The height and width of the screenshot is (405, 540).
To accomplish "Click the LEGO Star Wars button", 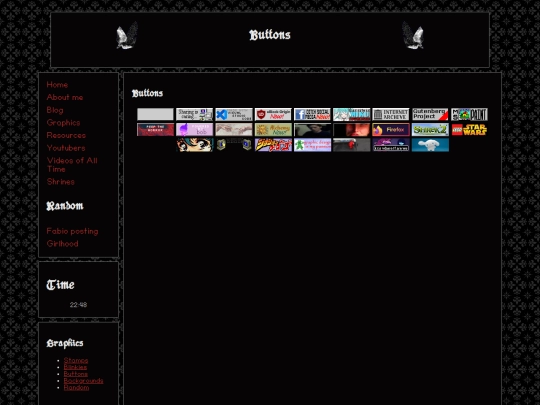I will tap(469, 130).
